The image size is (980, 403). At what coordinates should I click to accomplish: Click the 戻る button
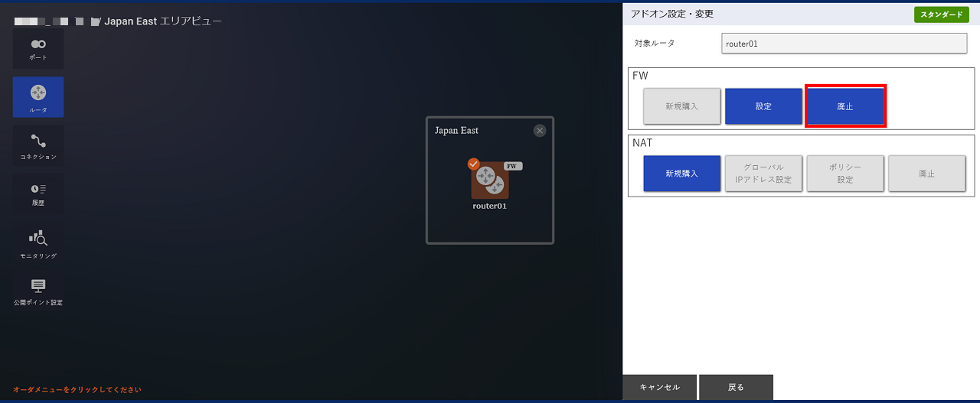pyautogui.click(x=736, y=388)
